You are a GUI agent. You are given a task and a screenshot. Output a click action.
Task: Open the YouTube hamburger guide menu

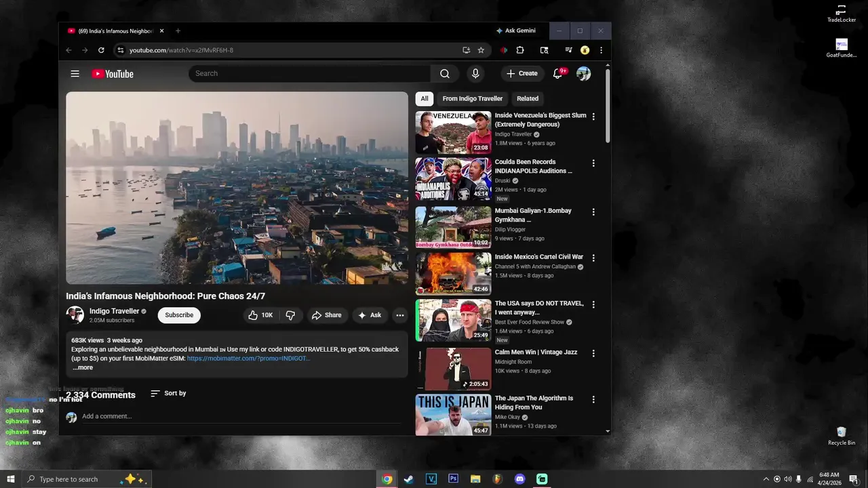tap(75, 74)
